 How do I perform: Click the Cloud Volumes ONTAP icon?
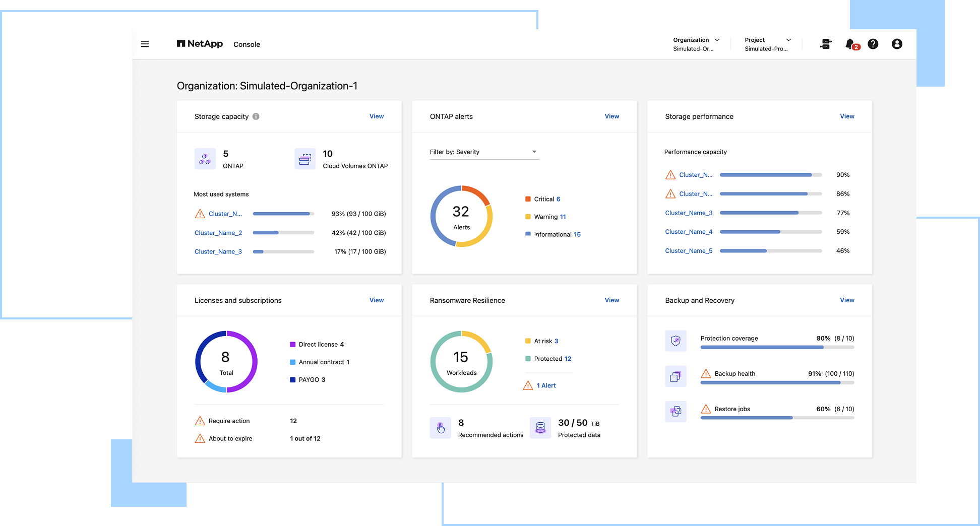click(x=304, y=159)
